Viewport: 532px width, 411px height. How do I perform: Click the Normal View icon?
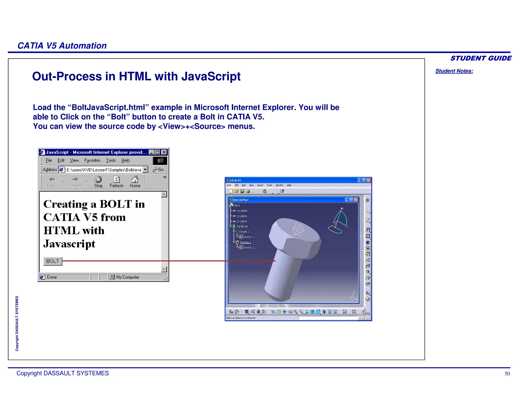[x=307, y=312]
